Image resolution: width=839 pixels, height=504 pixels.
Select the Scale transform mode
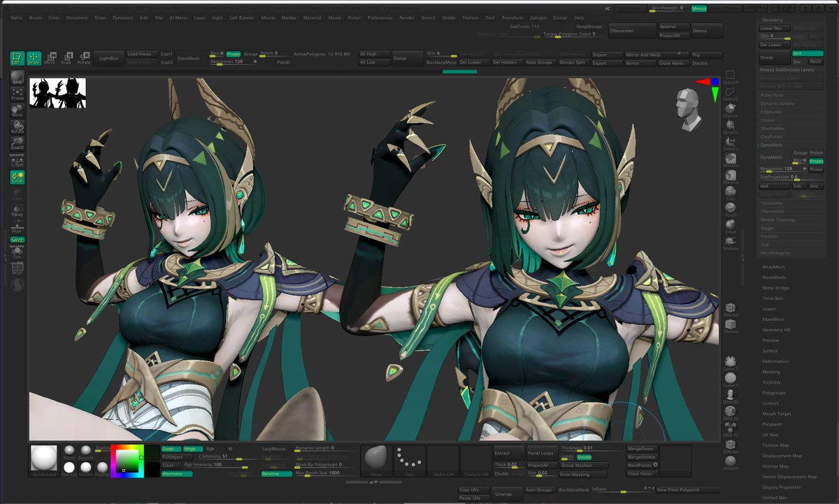pos(67,58)
